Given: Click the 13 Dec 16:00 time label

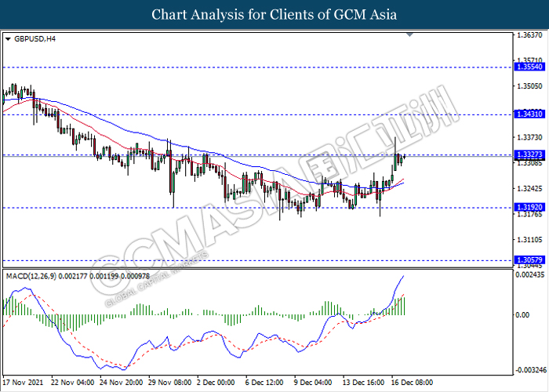Looking at the screenshot, I should coord(363,383).
